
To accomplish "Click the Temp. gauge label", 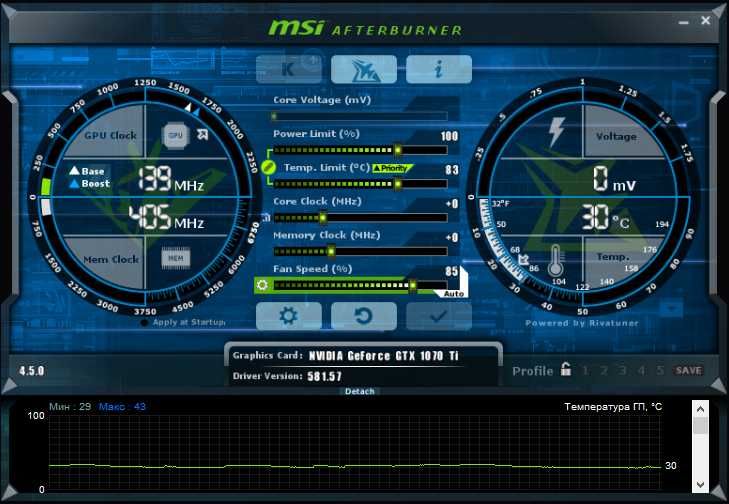I will 613,257.
